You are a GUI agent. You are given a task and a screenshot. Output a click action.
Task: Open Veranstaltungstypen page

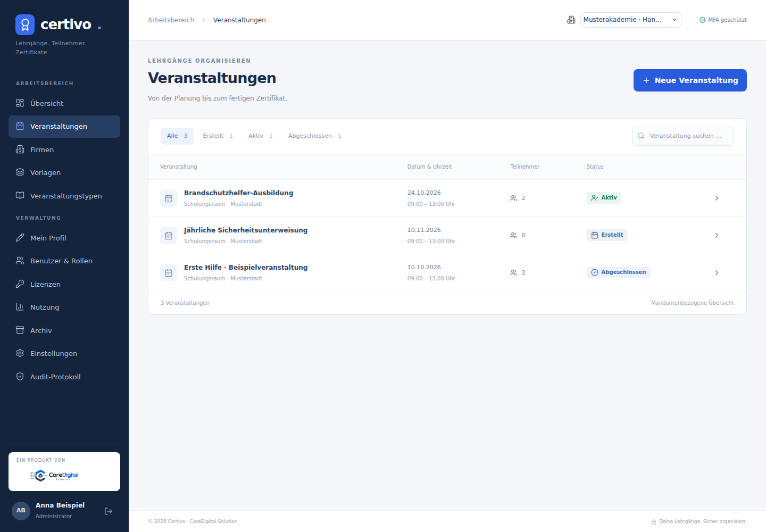pyautogui.click(x=64, y=196)
